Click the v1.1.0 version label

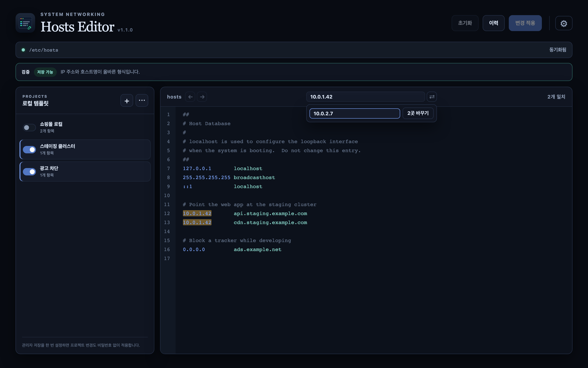(x=125, y=30)
